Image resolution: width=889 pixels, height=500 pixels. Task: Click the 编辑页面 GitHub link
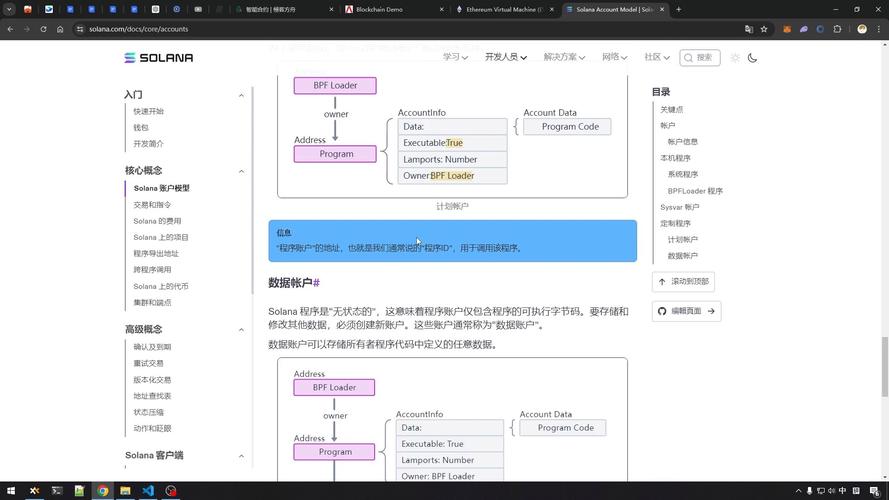pyautogui.click(x=686, y=311)
